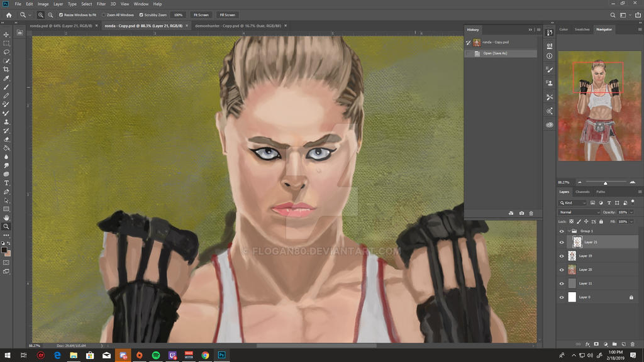Click Navigator zoom slider handle
Screen dimensions: 644x362
pyautogui.click(x=605, y=183)
